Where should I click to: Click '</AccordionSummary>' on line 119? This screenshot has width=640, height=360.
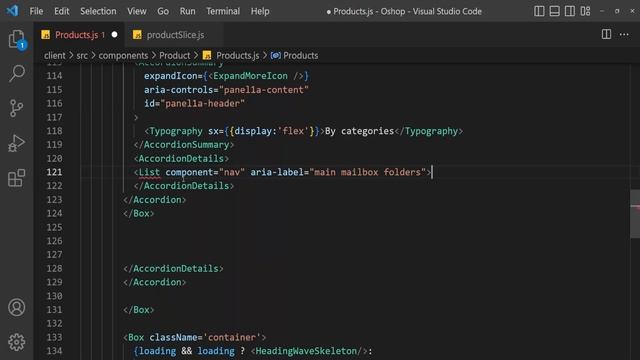(184, 145)
